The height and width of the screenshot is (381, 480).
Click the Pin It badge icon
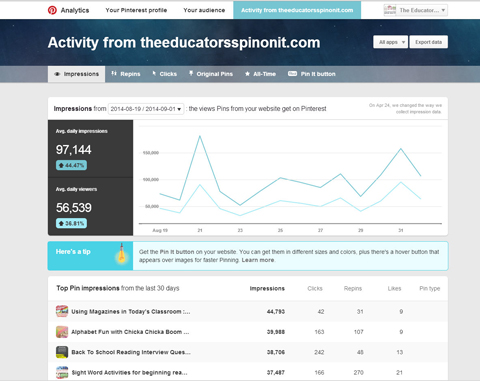pyautogui.click(x=292, y=74)
